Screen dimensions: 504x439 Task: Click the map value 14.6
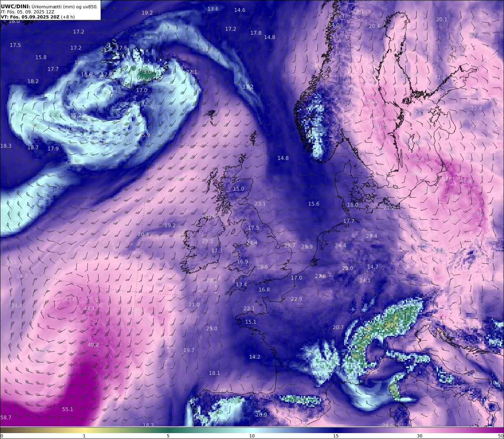tap(240, 10)
